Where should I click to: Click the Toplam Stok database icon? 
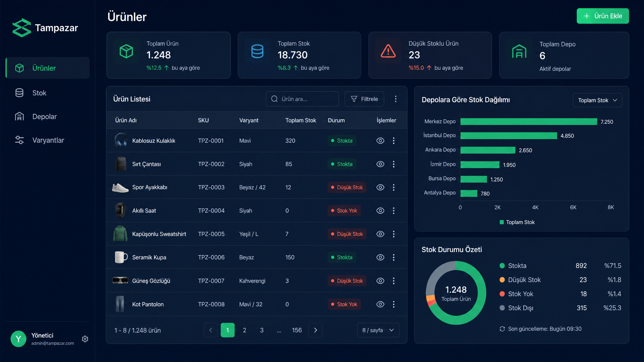tap(257, 51)
